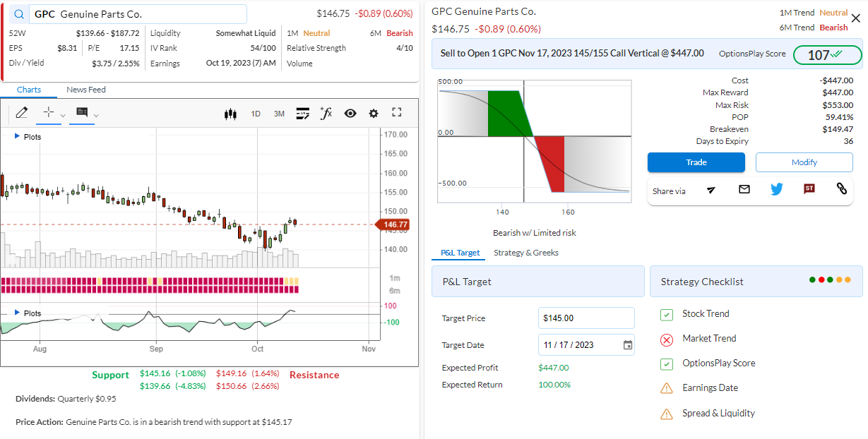Click the blue Trade button

tap(696, 162)
